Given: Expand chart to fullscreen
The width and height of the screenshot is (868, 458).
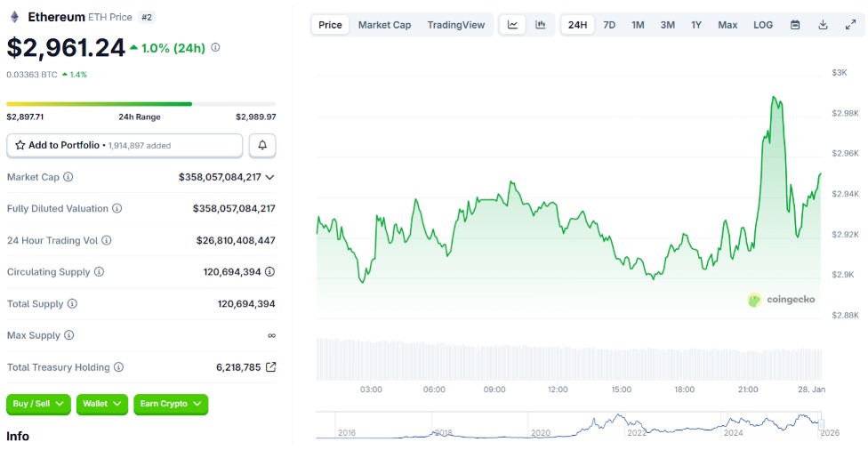Looking at the screenshot, I should coord(850,25).
